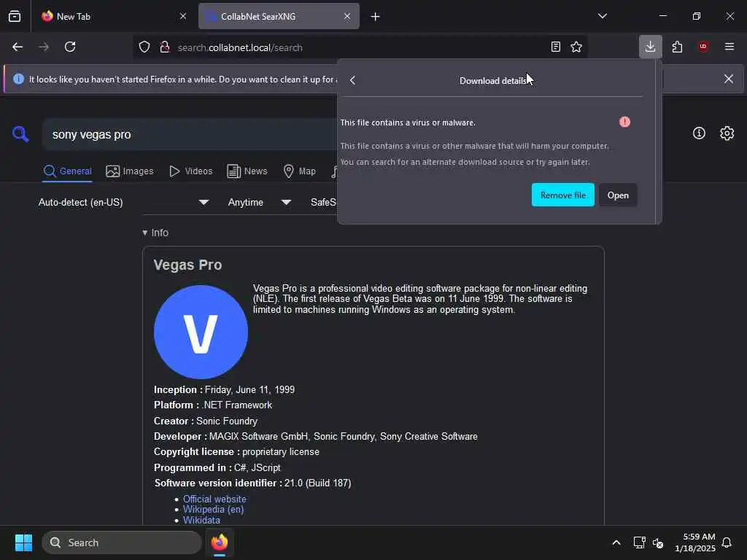The width and height of the screenshot is (747, 560).
Task: Go back to previous page
Action: coord(18,47)
